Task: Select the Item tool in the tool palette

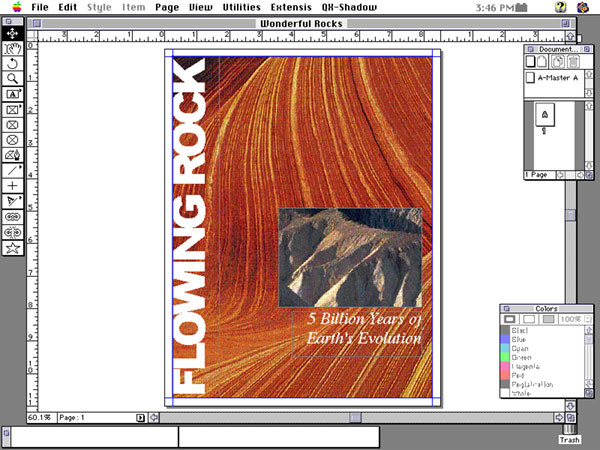Action: point(12,33)
